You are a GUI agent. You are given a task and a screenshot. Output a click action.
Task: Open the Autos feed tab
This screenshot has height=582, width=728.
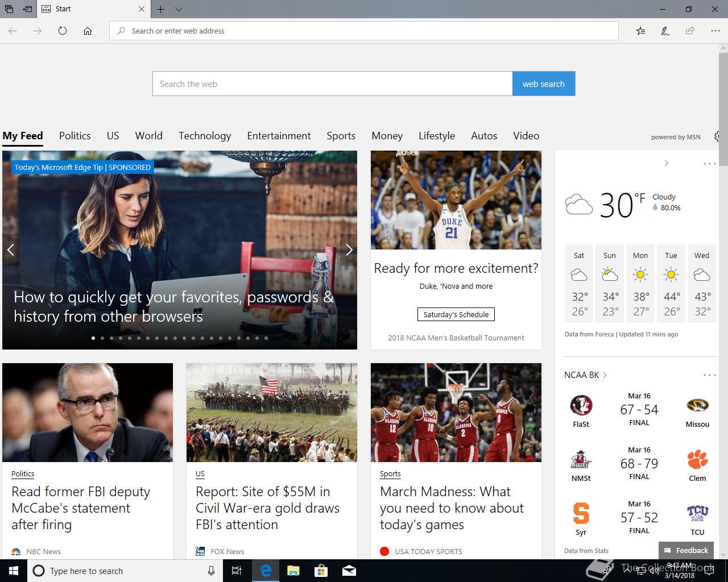coord(484,136)
